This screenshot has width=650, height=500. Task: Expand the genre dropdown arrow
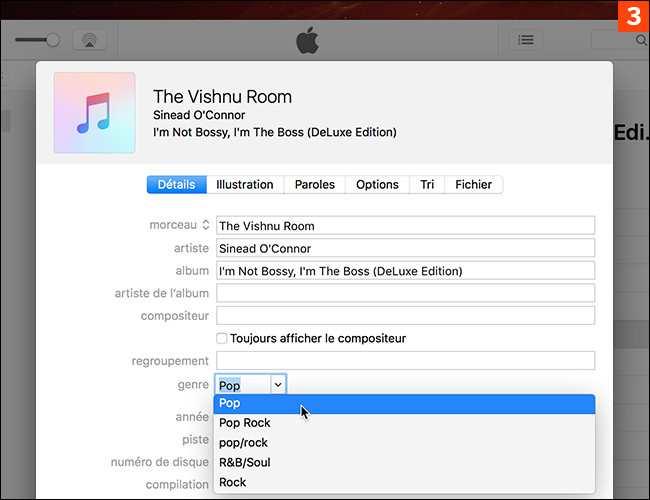tap(278, 383)
